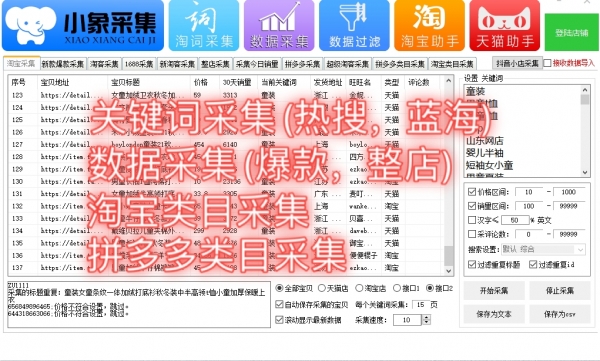
Task: Toggle the 接收数据导入 checkbox
Action: 548,63
